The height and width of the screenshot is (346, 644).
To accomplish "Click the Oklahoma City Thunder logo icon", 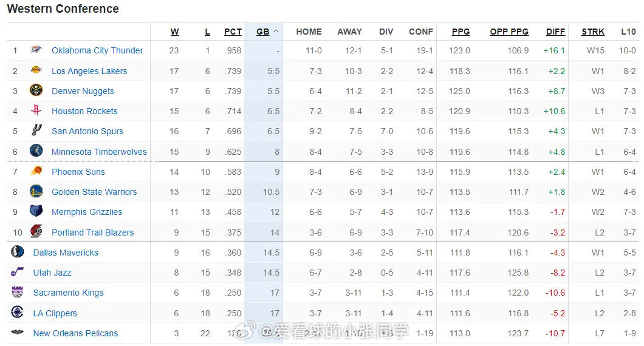I will (36, 50).
